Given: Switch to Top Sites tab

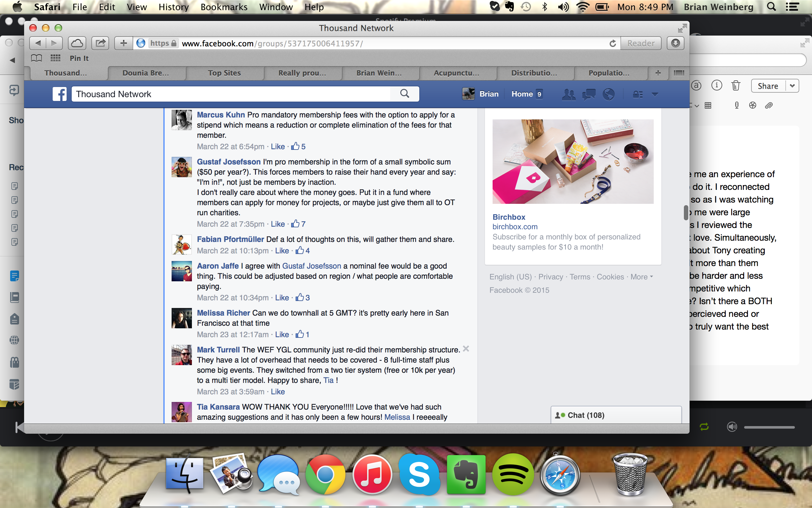Looking at the screenshot, I should click(224, 73).
